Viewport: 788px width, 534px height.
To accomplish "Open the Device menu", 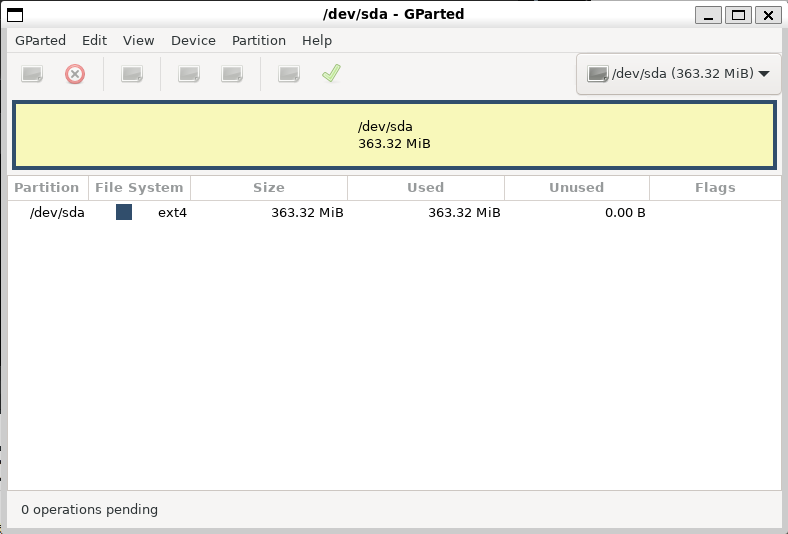I will point(193,41).
